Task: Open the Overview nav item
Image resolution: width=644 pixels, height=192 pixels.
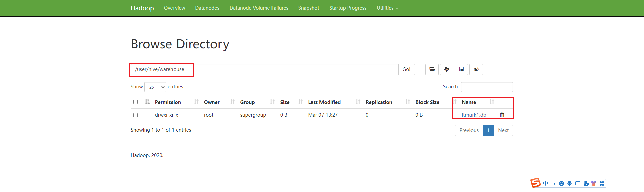Action: (x=175, y=8)
